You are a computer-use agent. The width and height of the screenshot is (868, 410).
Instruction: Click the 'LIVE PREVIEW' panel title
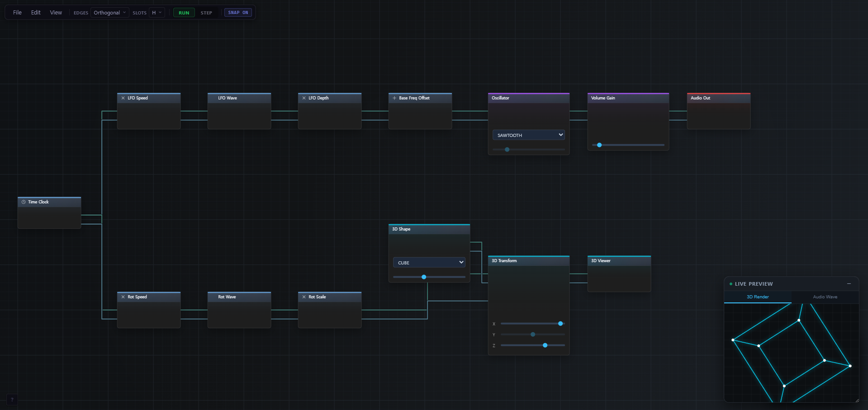[x=754, y=284]
